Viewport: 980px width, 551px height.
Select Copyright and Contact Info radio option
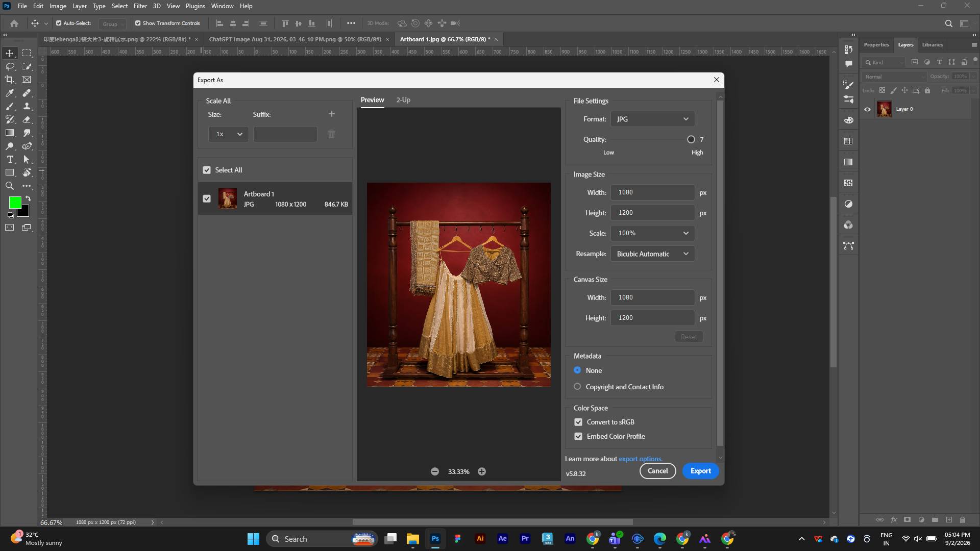(577, 387)
